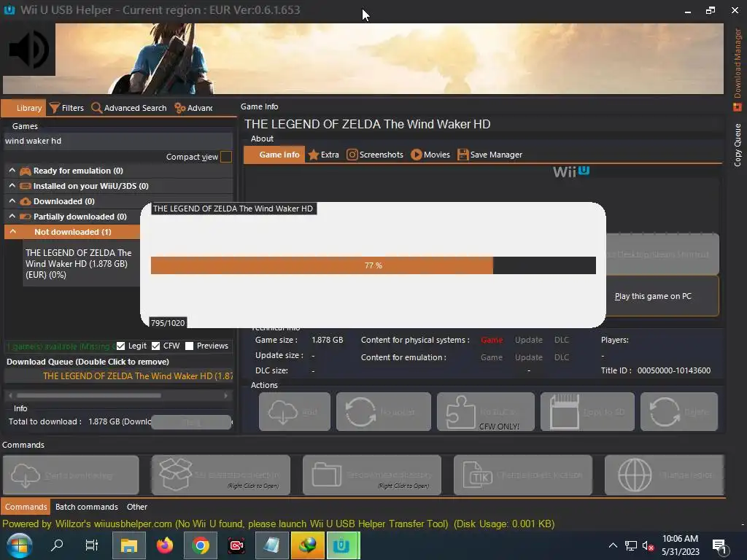Screen dimensions: 747x560
Task: Open the taskbar search magnifier
Action: [57, 545]
